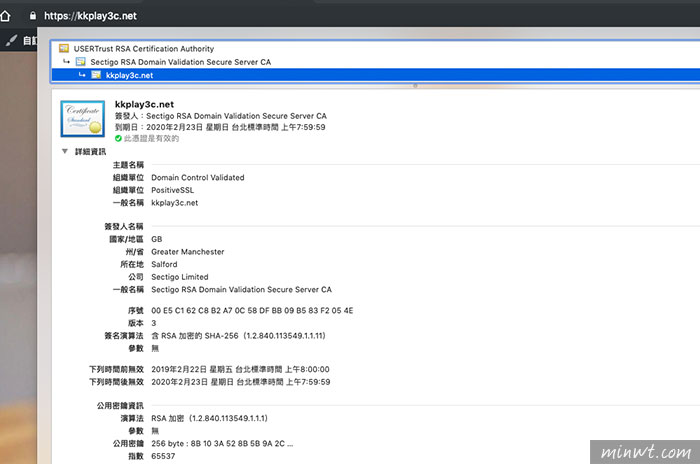The height and width of the screenshot is (464, 700).
Task: Click the PositiveSSL value
Action: coord(172,190)
